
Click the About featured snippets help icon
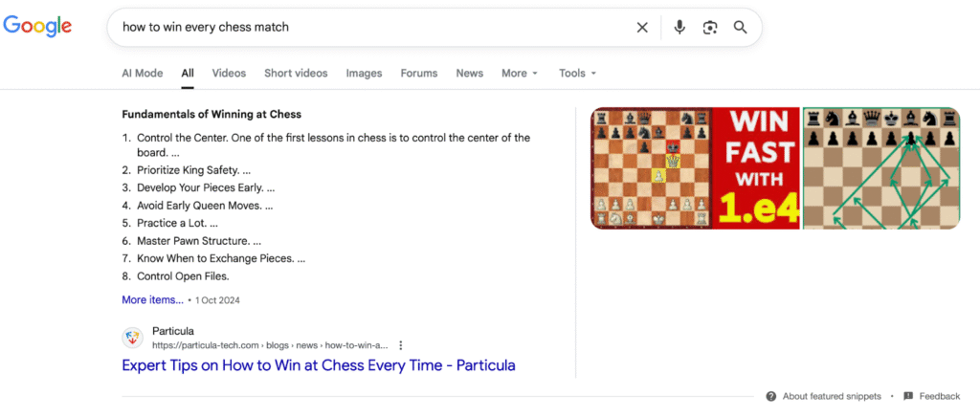click(771, 396)
